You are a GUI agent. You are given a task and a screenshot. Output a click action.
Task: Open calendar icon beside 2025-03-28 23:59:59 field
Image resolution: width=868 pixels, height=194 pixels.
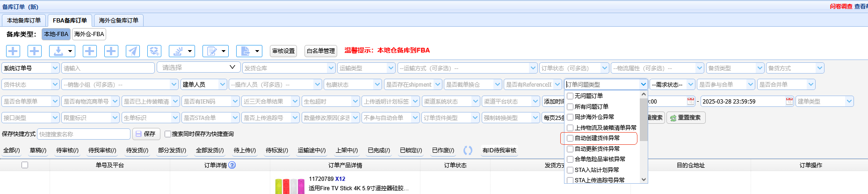pos(789,101)
